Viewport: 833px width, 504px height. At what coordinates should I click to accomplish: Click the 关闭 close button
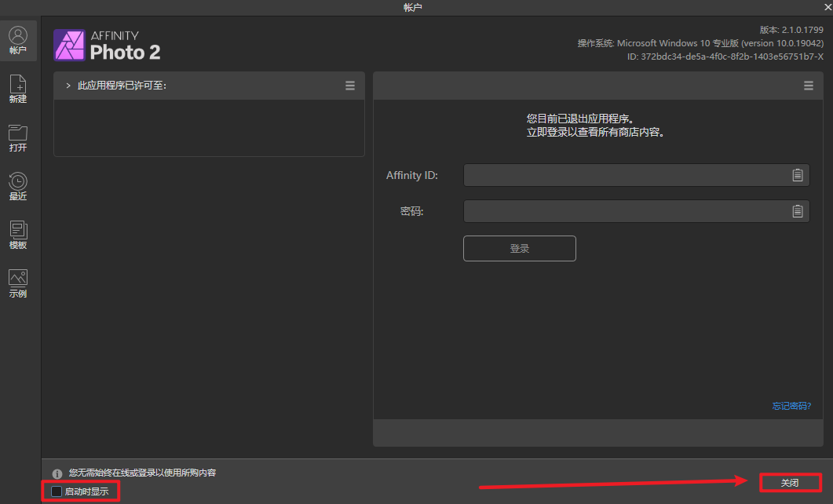tap(789, 483)
